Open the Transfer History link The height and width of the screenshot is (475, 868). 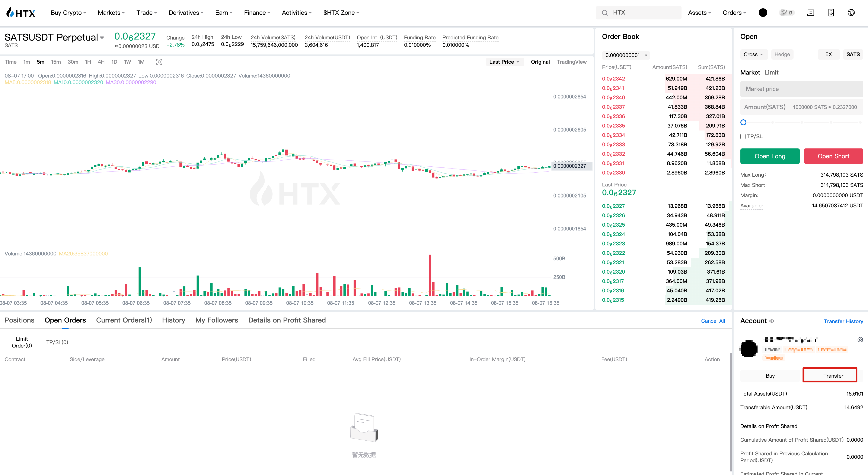843,321
